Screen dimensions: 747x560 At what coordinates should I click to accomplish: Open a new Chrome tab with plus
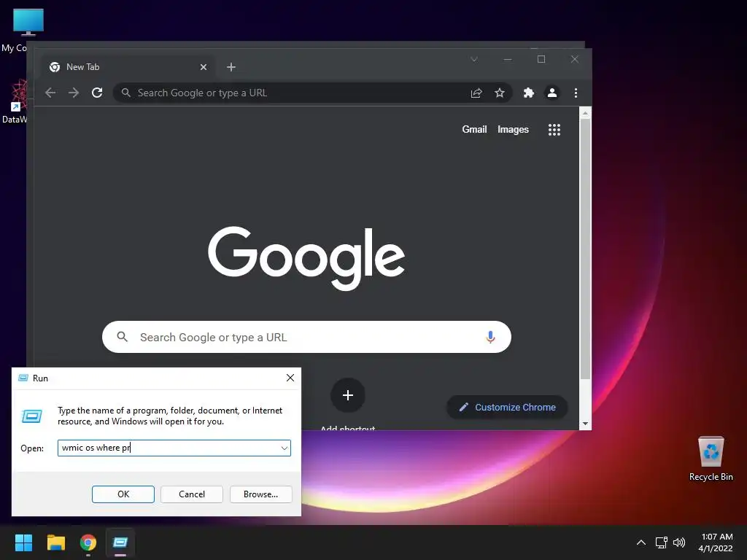231,67
